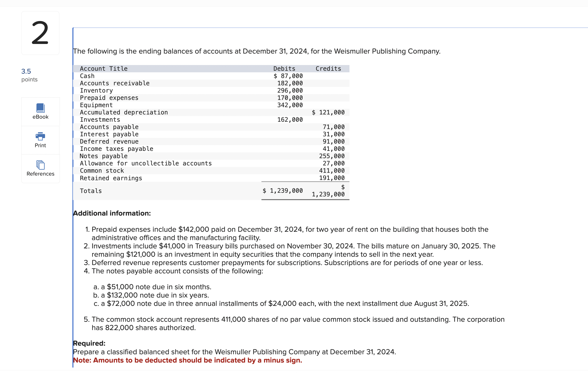Select question number 2 box
Image resolution: width=588 pixels, height=373 pixels.
40,33
